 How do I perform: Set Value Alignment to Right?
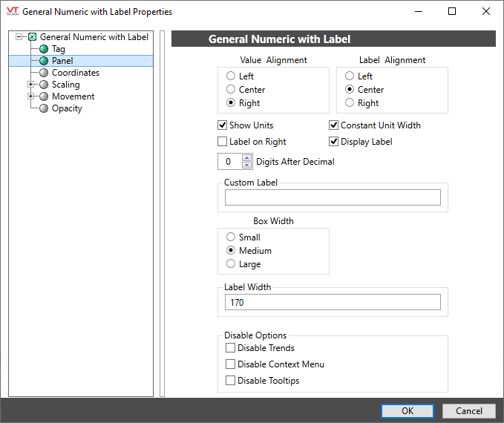click(x=231, y=102)
